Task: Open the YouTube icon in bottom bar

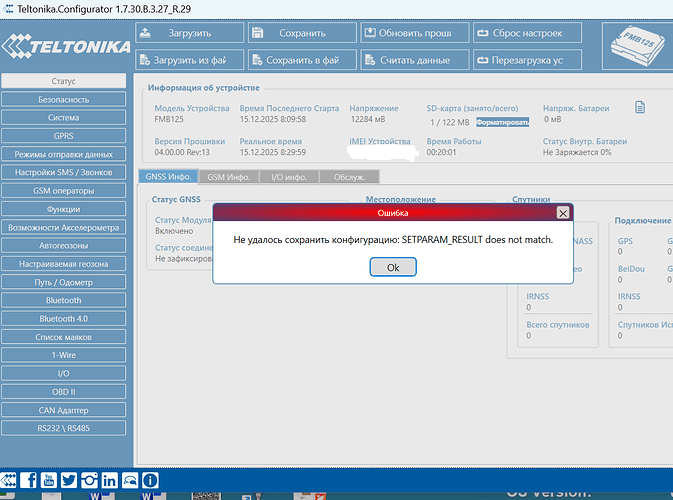Action: click(49, 481)
